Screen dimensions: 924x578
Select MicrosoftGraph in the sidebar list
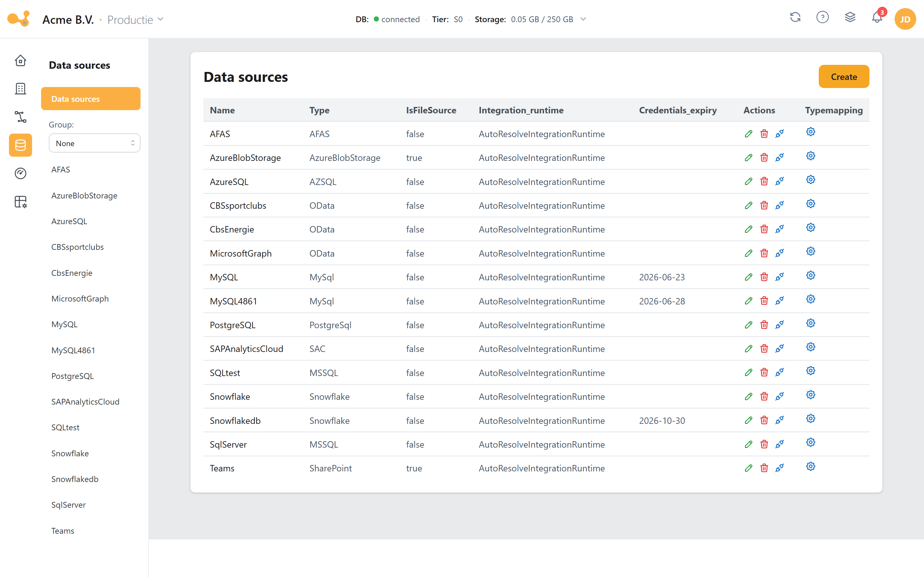[x=80, y=299]
